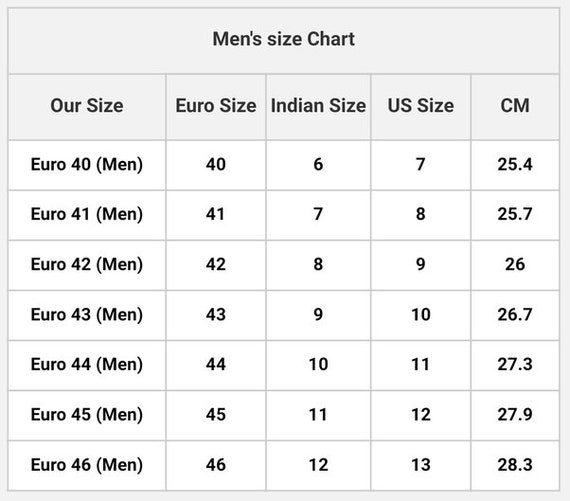The image size is (570, 501).
Task: Click the US Size column header
Action: tap(421, 106)
